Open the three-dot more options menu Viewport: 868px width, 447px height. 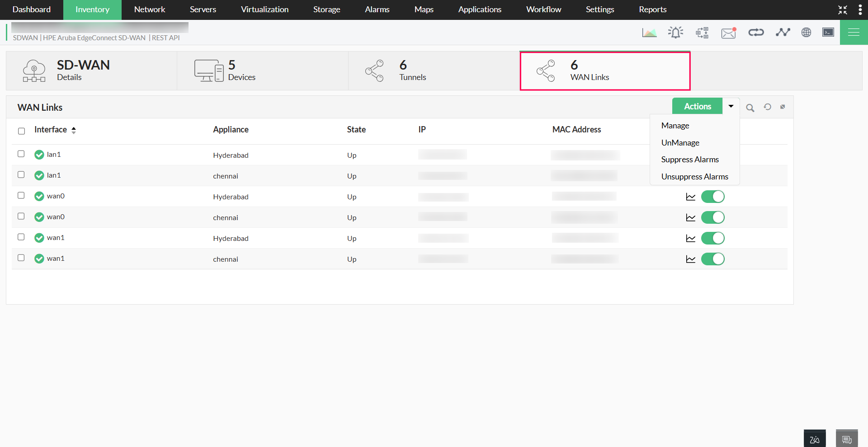[x=860, y=10]
